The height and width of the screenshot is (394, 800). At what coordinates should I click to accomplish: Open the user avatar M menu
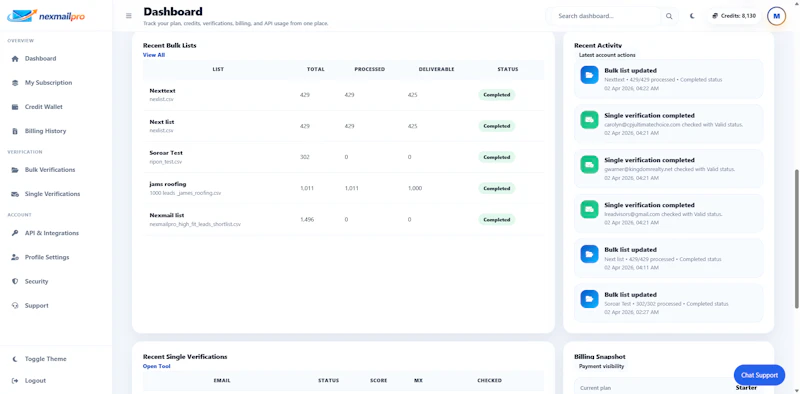point(777,16)
